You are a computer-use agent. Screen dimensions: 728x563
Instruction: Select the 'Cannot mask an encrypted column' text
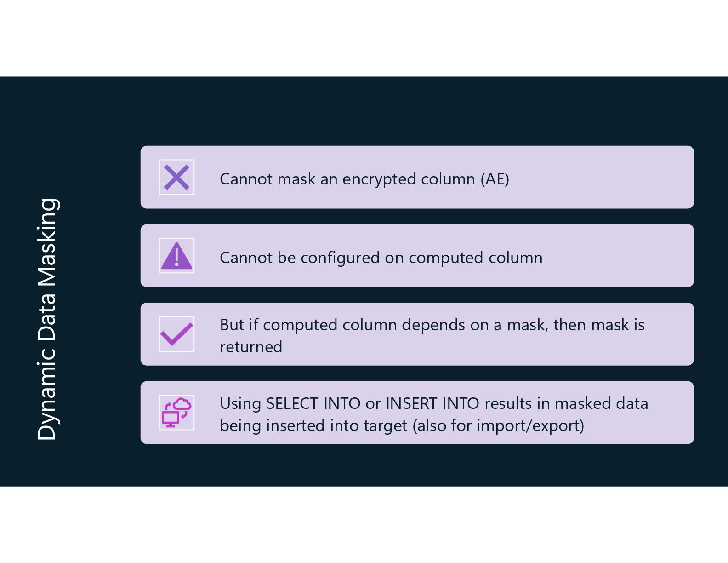[347, 179]
